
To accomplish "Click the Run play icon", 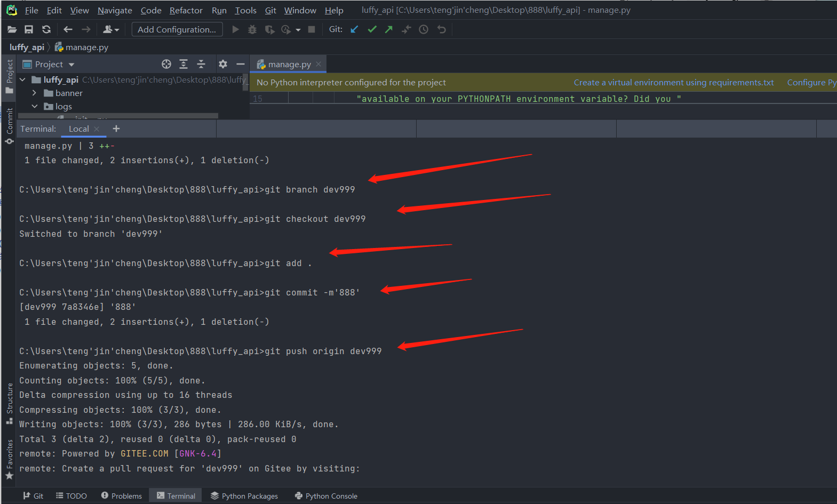I will click(235, 29).
